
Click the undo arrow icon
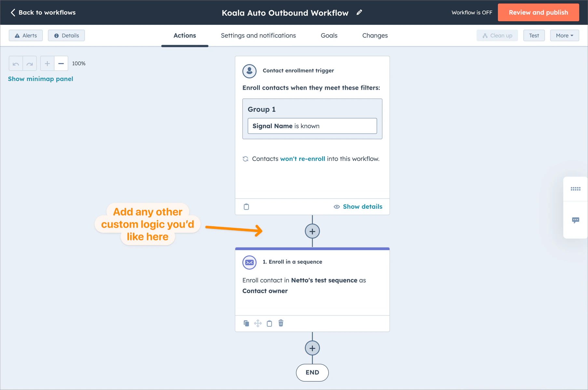coord(15,63)
